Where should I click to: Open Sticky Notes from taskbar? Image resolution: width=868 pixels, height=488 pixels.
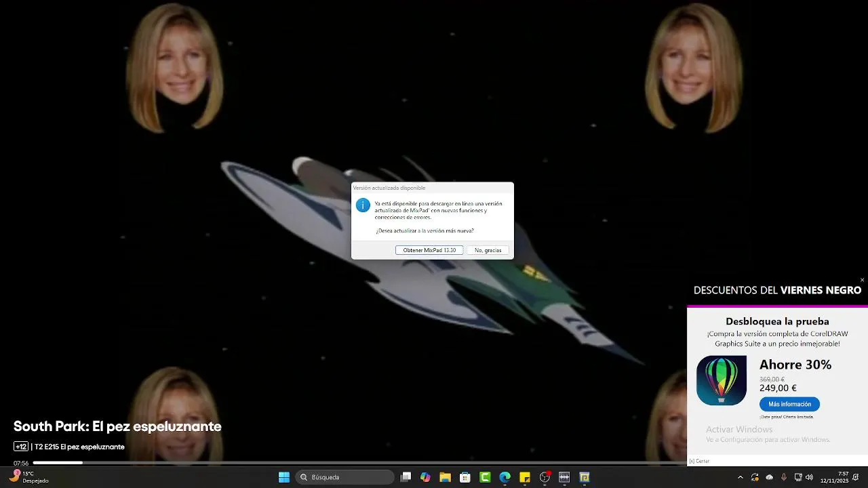524,477
